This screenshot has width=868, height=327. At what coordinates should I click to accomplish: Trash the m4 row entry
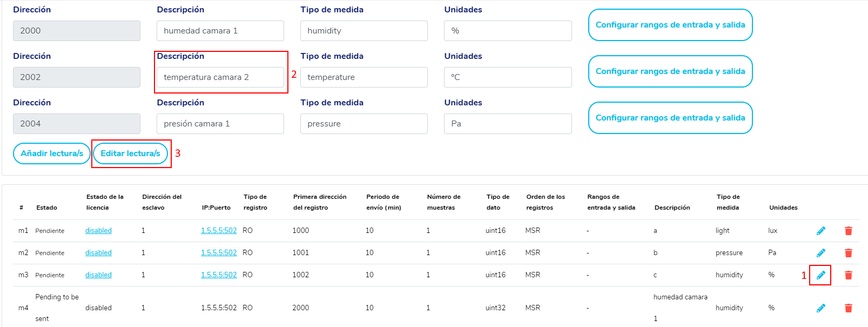tap(848, 308)
